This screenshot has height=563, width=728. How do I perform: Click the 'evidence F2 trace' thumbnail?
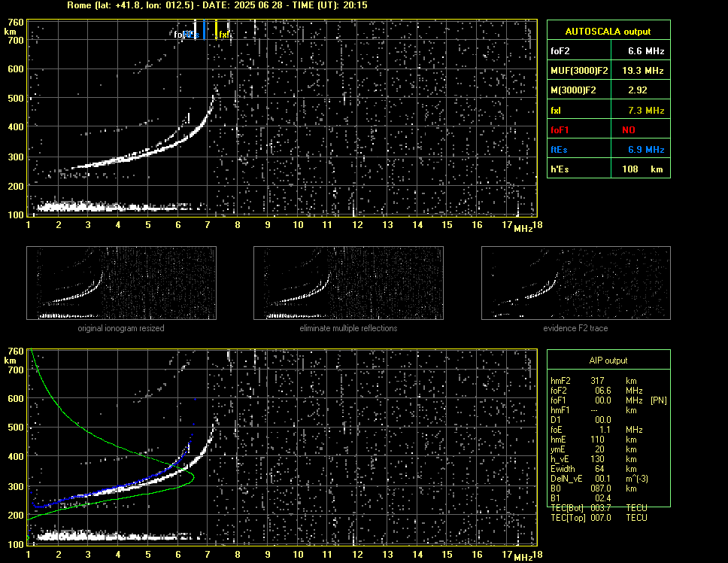[x=576, y=283]
